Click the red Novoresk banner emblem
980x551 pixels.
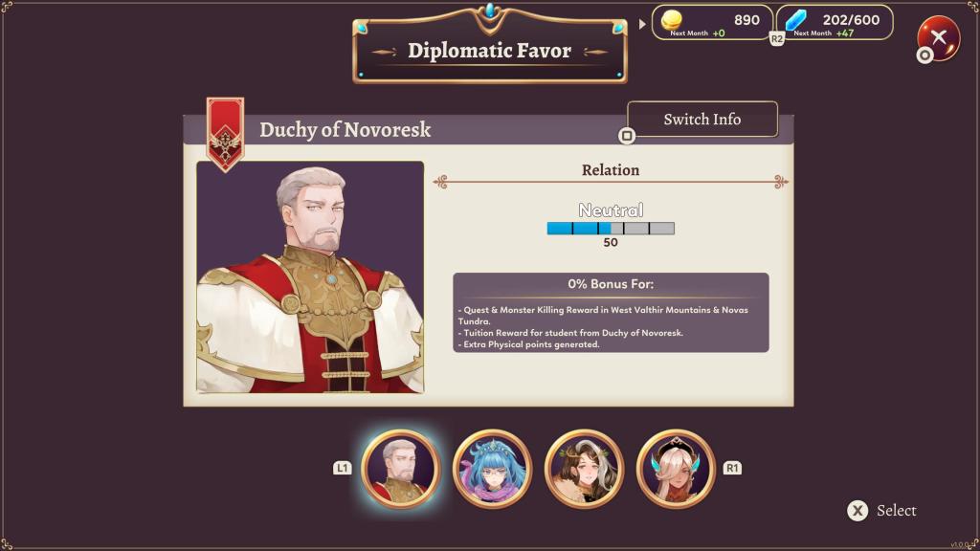click(225, 134)
